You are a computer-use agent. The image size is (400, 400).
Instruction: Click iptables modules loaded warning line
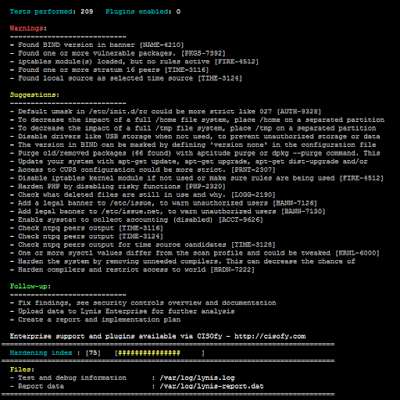click(x=134, y=61)
